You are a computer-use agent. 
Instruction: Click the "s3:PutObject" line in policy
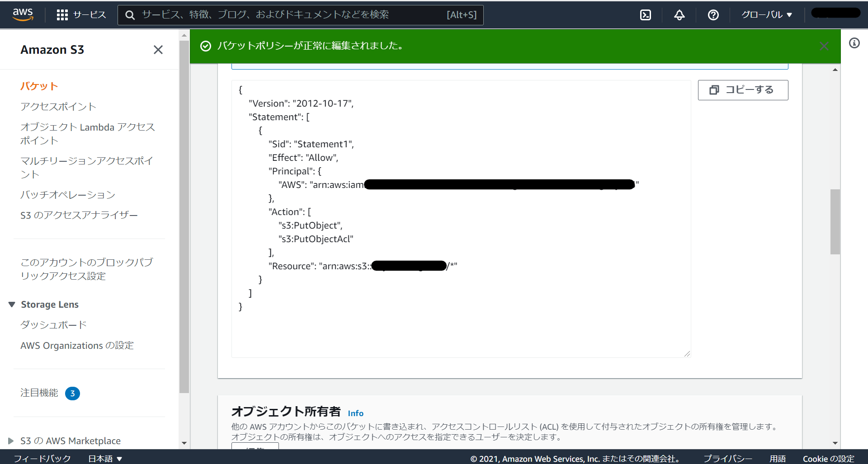click(311, 225)
